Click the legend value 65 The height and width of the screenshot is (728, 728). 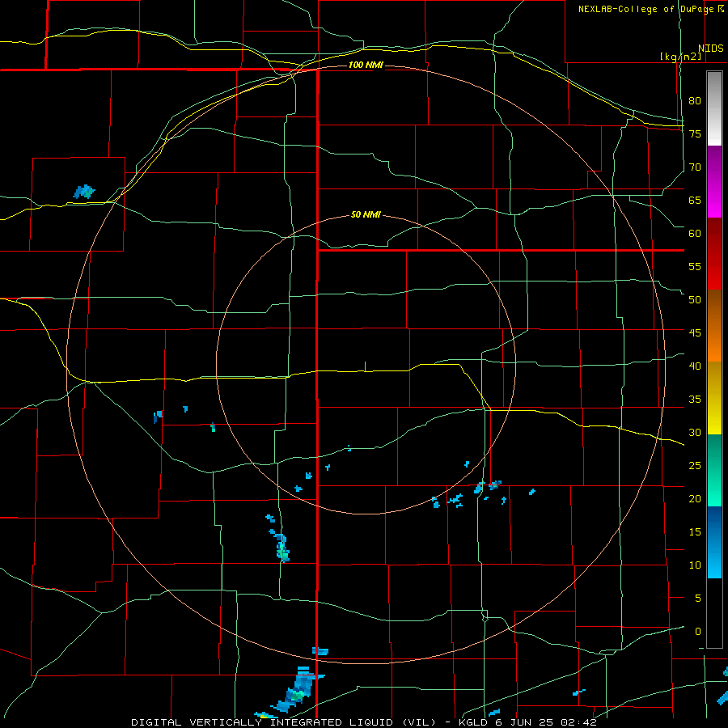pyautogui.click(x=695, y=200)
